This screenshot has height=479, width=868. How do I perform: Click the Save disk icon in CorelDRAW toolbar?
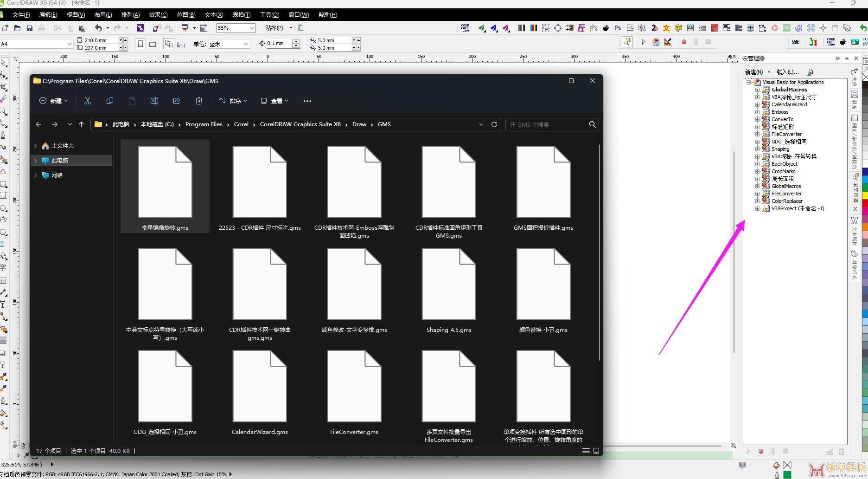point(29,28)
